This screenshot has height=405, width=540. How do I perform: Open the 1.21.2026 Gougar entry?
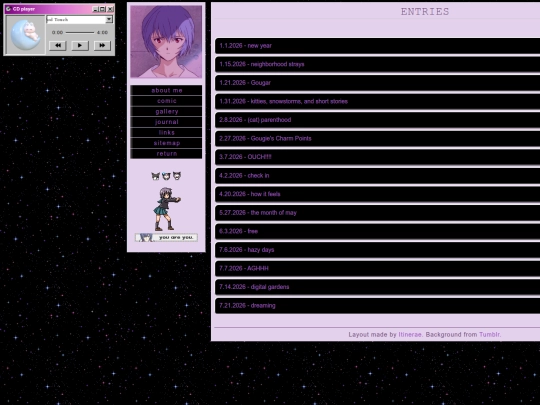pos(377,83)
